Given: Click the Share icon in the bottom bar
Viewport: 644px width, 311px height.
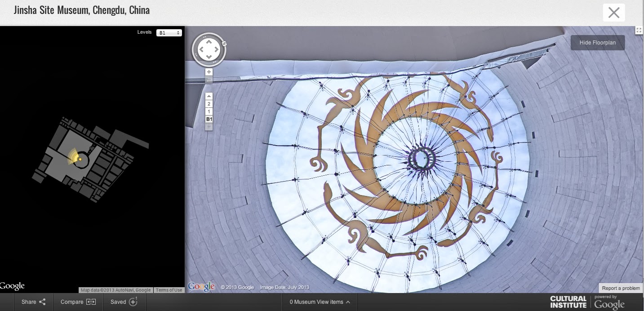Looking at the screenshot, I should 42,302.
